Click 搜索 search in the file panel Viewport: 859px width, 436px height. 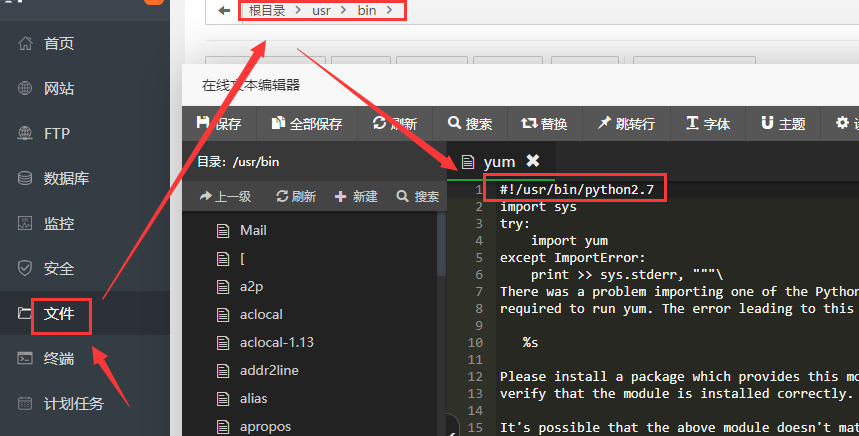click(x=418, y=196)
